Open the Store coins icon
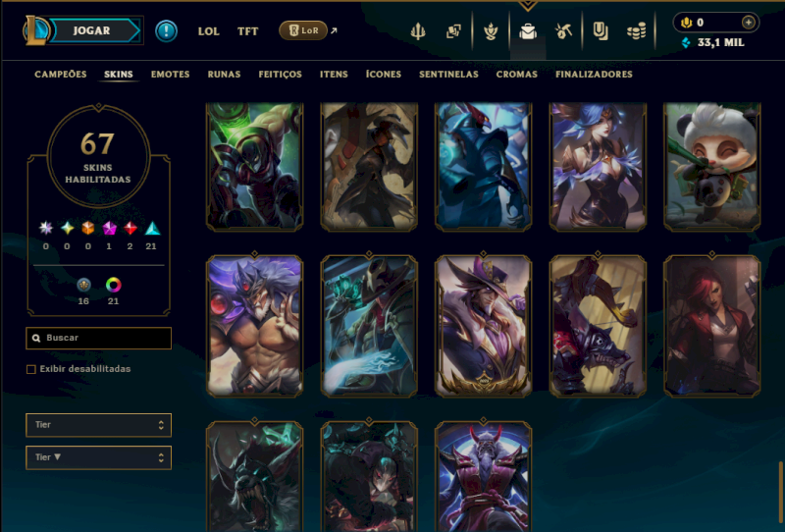This screenshot has width=785, height=532. point(636,31)
